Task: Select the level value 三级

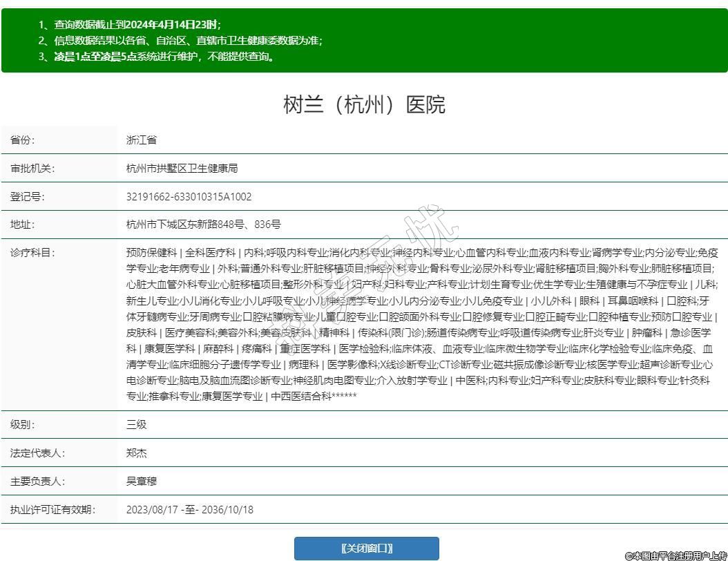Action: click(x=137, y=425)
